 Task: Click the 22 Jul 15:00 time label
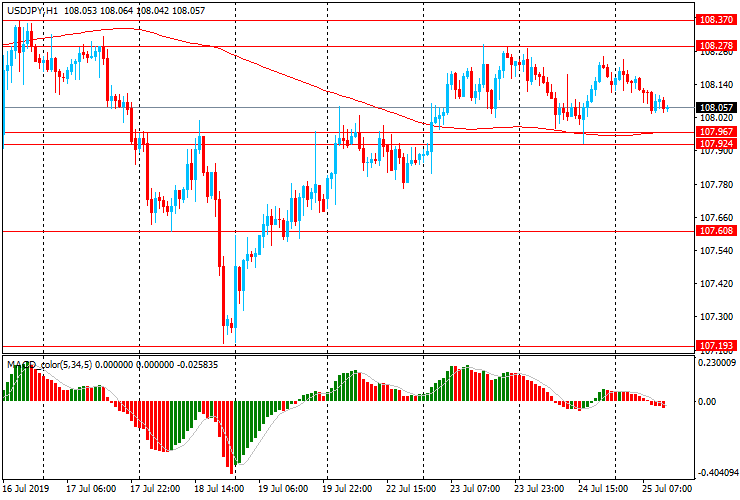coord(411,488)
